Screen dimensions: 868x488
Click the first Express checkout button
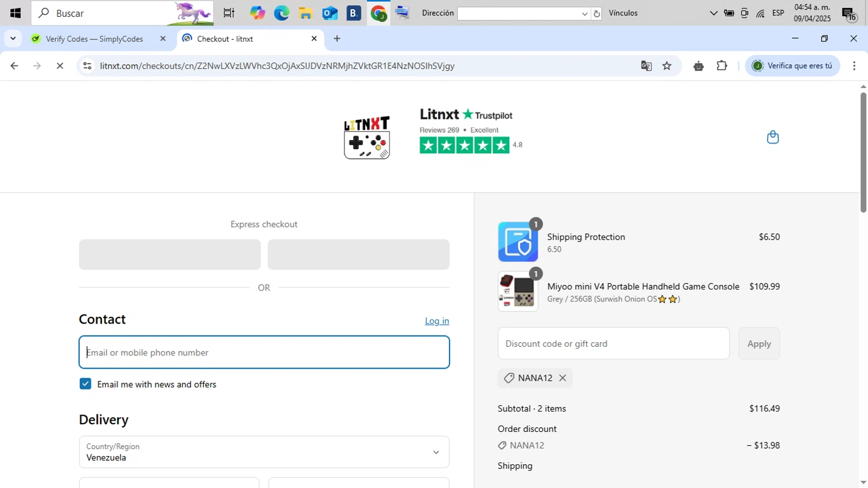point(170,255)
